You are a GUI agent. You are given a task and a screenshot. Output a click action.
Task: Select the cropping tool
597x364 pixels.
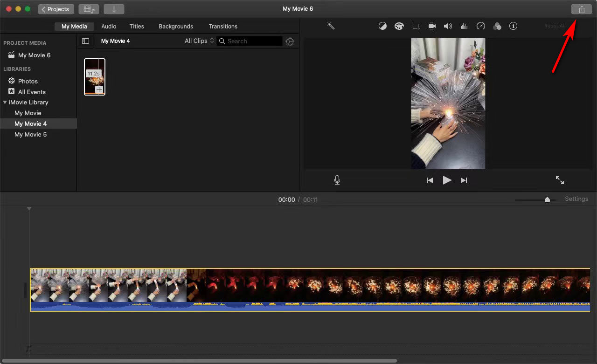point(416,26)
